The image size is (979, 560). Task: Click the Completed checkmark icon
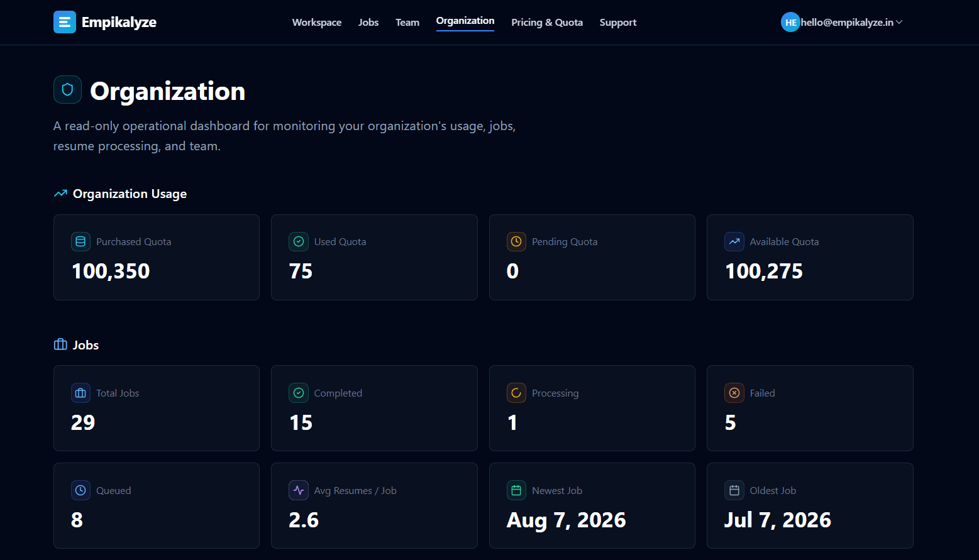pos(299,393)
